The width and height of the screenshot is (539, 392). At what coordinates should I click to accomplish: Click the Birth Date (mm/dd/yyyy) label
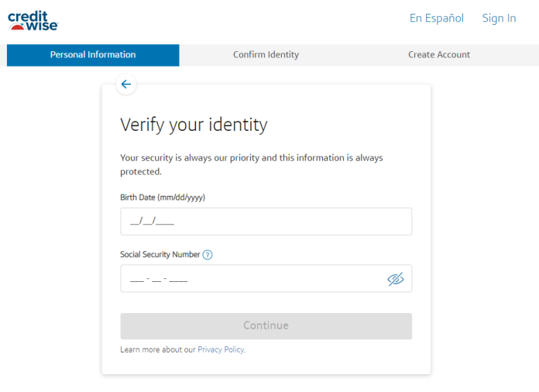click(163, 198)
